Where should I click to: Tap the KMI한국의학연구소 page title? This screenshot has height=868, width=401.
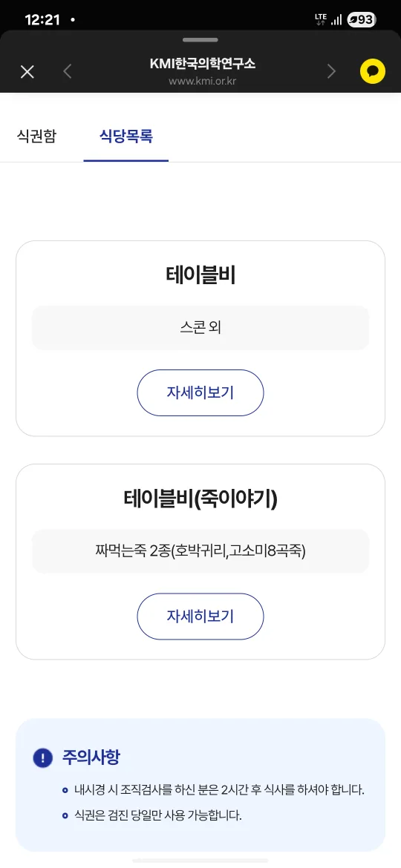coord(203,64)
